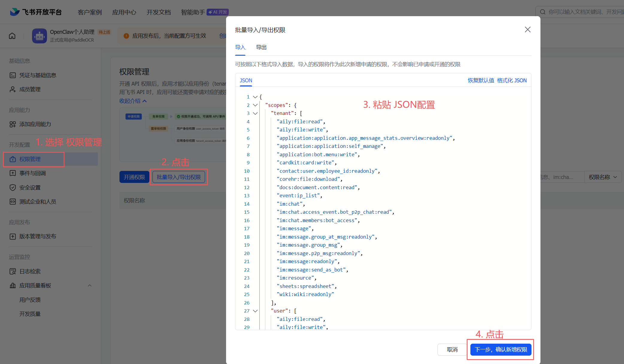624x364 pixels.
Task: Click the 版本管理与发布 upload icon
Action: coord(13,236)
